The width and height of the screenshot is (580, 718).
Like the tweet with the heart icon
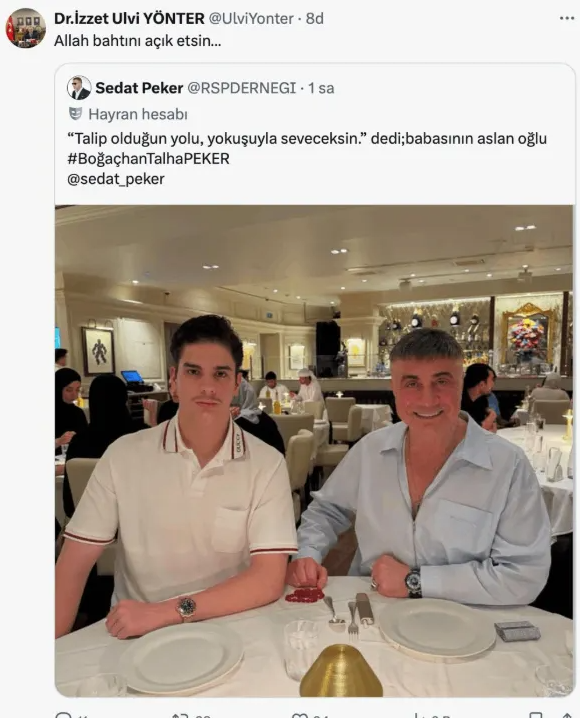300,715
